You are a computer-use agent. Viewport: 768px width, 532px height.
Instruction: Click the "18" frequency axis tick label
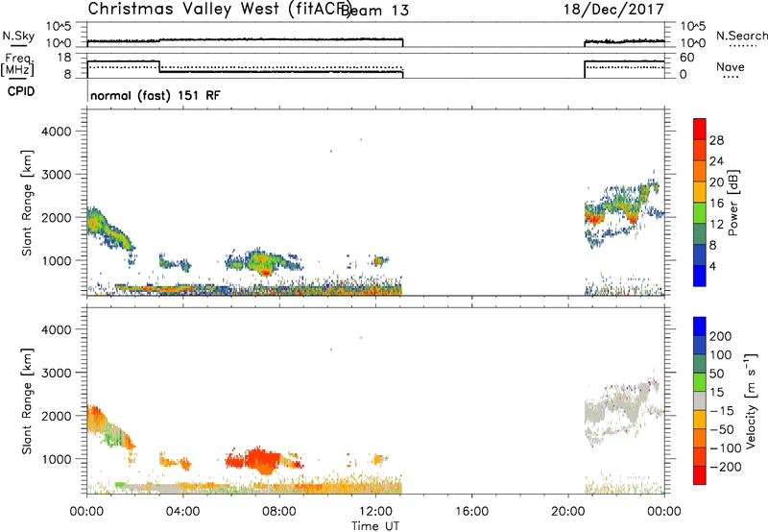(64, 58)
